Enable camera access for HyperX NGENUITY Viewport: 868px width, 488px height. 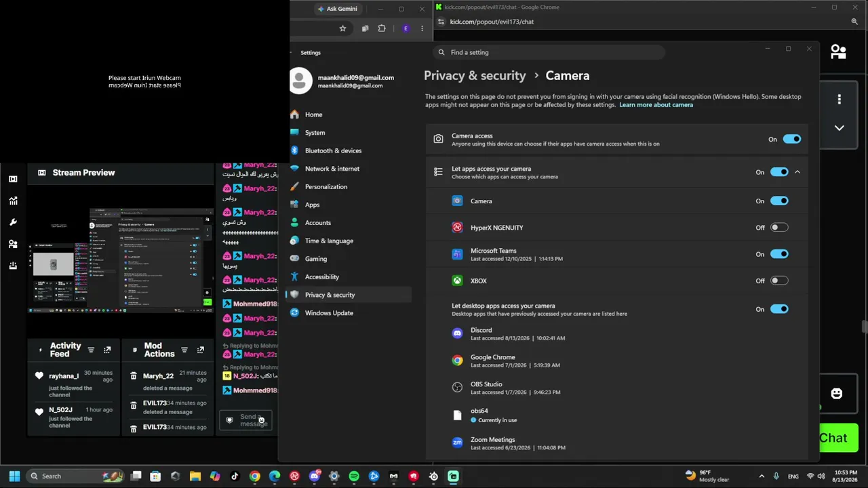point(779,228)
